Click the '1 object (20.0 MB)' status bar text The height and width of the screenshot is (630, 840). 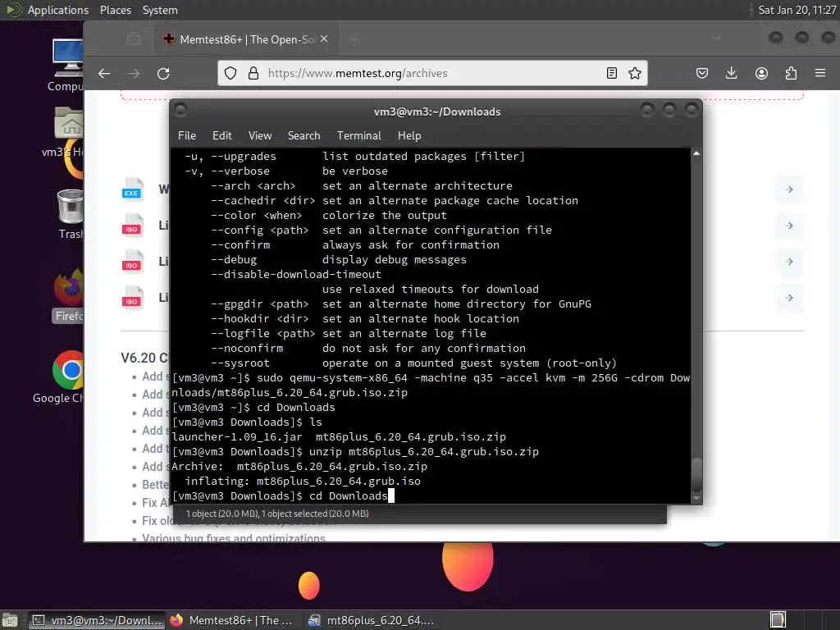[x=277, y=514]
